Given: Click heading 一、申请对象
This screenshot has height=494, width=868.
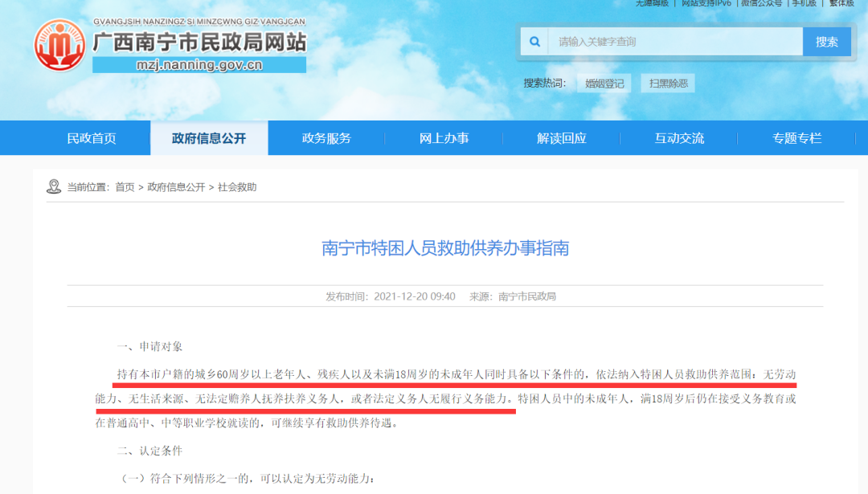Looking at the screenshot, I should pos(149,347).
